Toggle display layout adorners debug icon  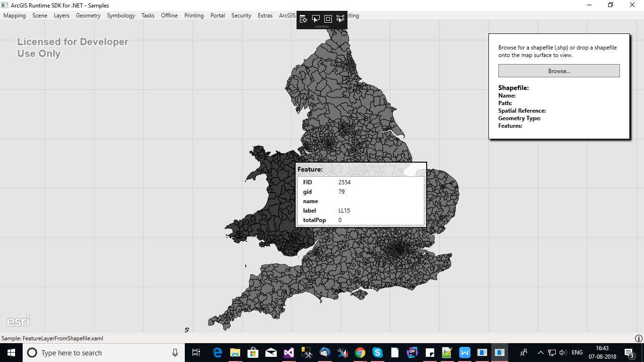(328, 19)
